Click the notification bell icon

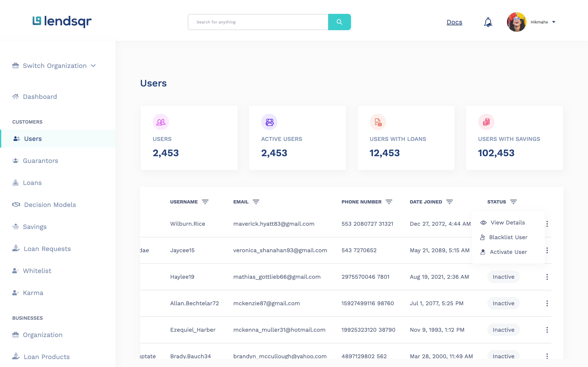click(x=488, y=22)
